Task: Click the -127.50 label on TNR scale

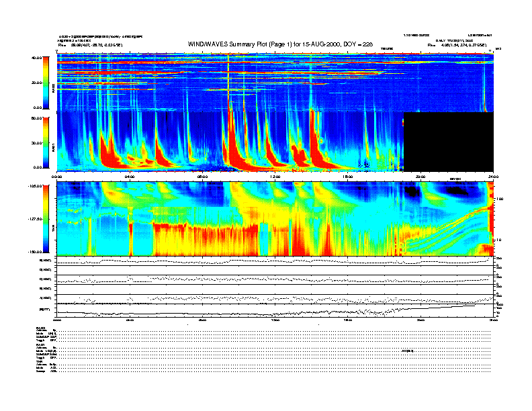Action: coord(36,219)
